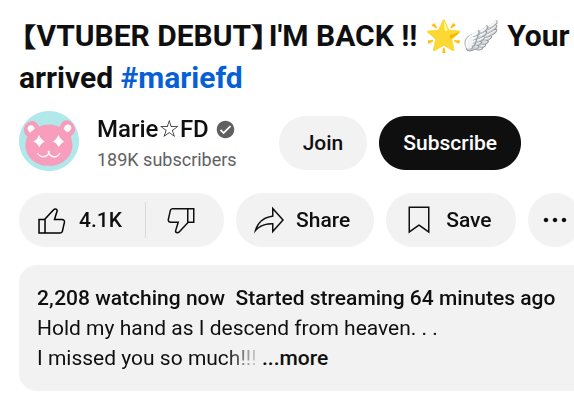
Task: Subscribe to the Marie☆FD channel
Action: click(450, 143)
